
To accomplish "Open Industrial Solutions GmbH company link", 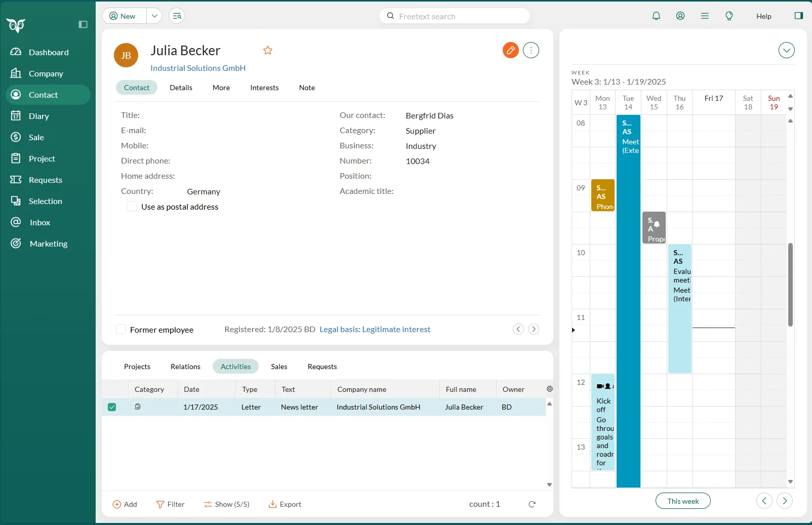I will coord(198,68).
